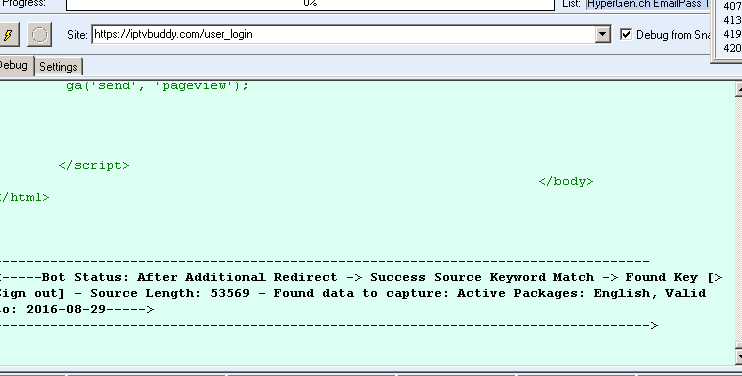Click the ga('send', 'pageview') line
The height and width of the screenshot is (376, 742).
(x=158, y=86)
